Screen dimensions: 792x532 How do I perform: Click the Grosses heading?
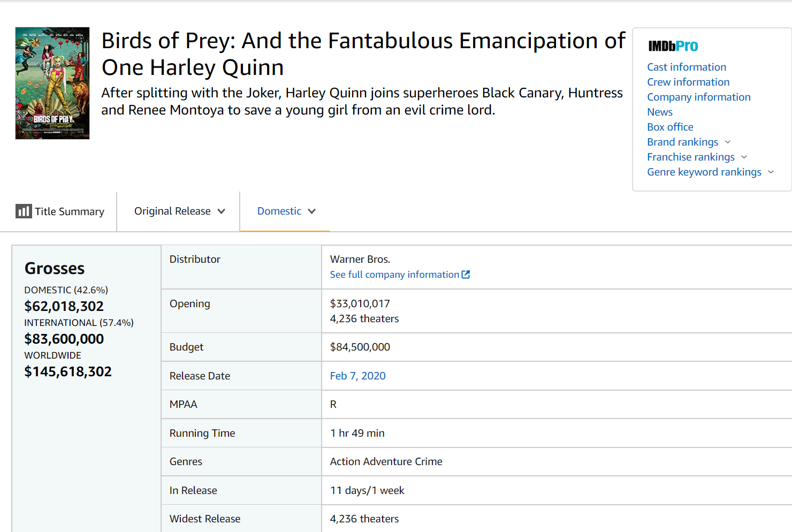pyautogui.click(x=55, y=268)
